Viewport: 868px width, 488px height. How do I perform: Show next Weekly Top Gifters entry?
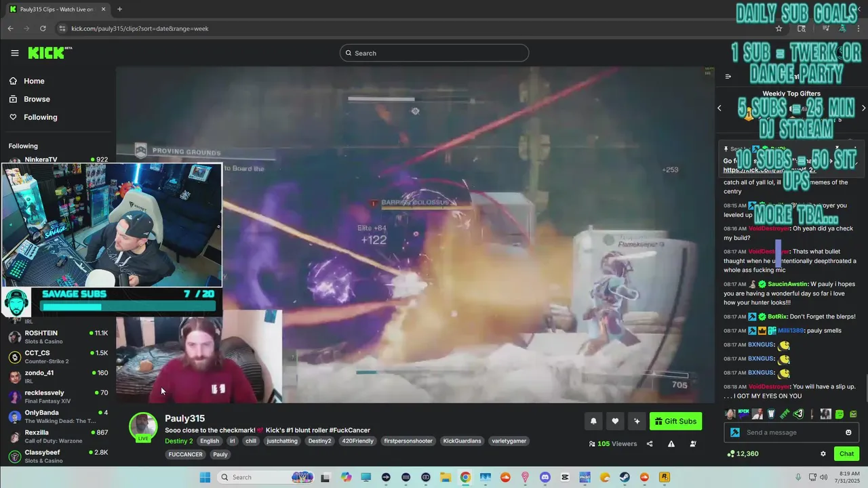pyautogui.click(x=863, y=108)
